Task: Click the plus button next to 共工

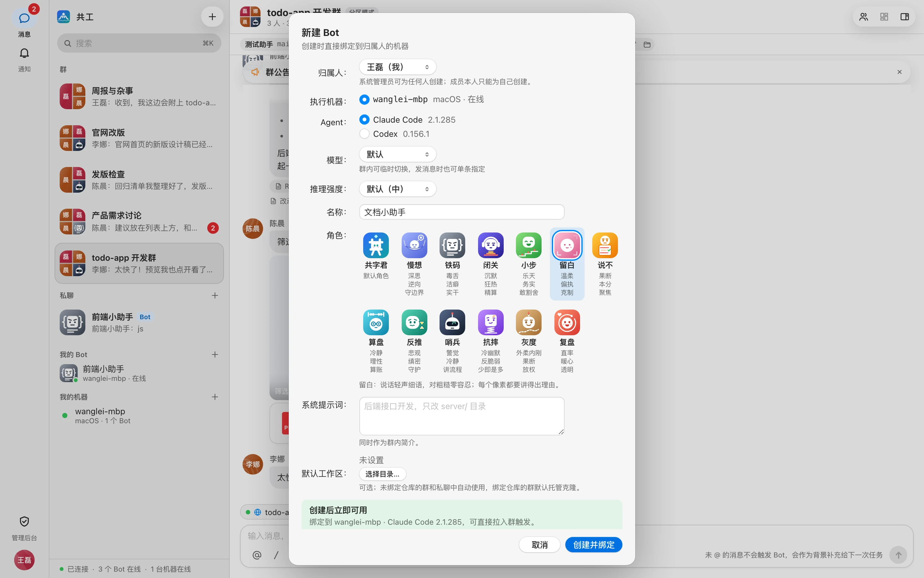Action: click(x=212, y=17)
